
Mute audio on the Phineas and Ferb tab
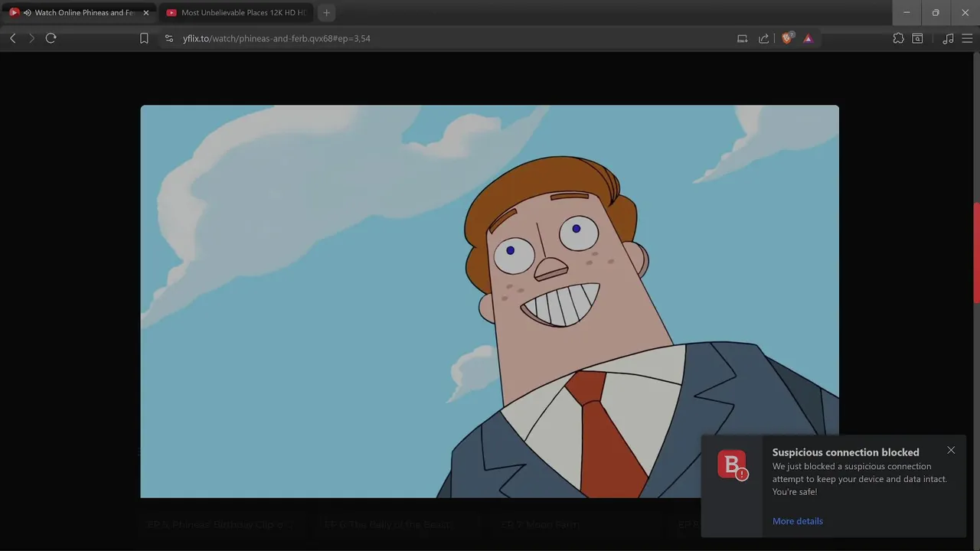tap(28, 13)
